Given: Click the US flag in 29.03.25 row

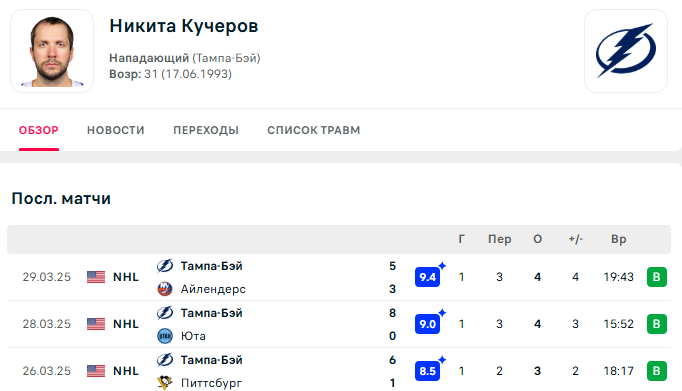Looking at the screenshot, I should click(96, 277).
